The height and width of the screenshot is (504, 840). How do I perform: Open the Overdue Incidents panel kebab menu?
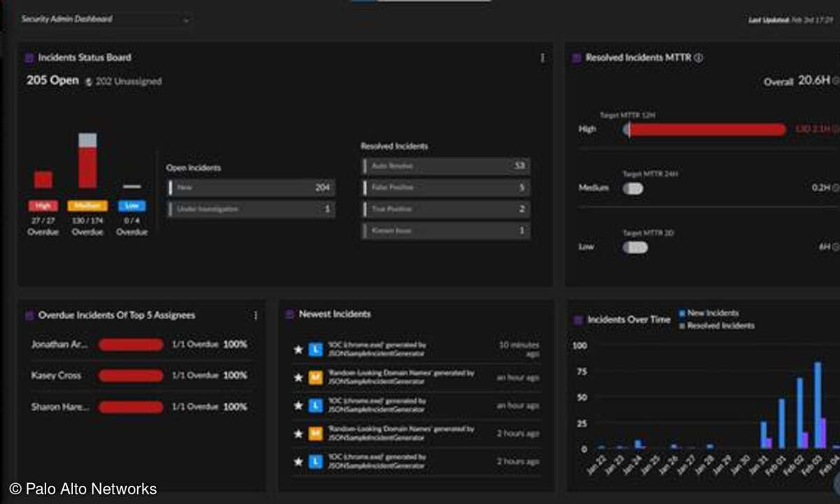click(x=255, y=316)
